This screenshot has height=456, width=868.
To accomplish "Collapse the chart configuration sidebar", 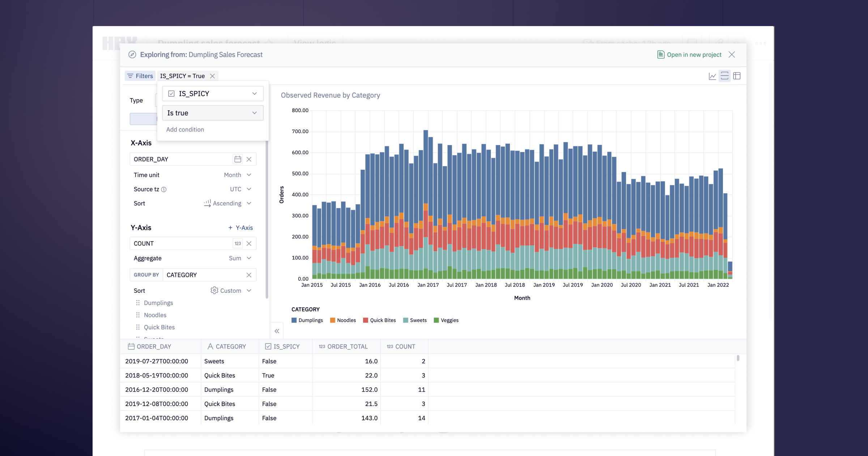I will click(277, 331).
